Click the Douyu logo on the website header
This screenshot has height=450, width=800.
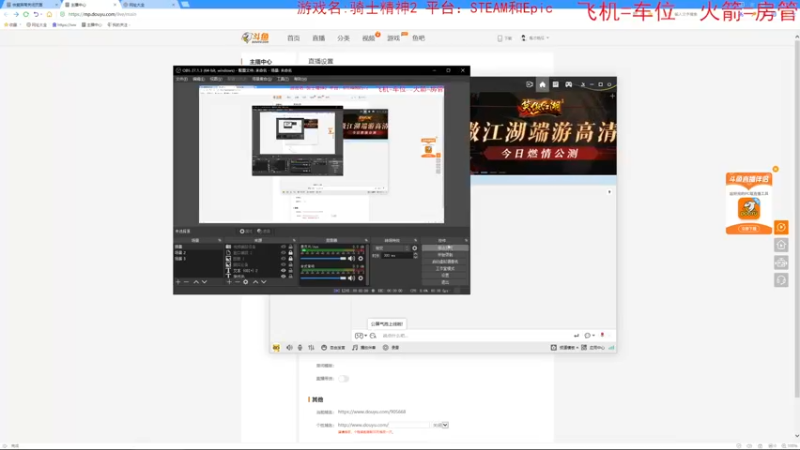[255, 38]
